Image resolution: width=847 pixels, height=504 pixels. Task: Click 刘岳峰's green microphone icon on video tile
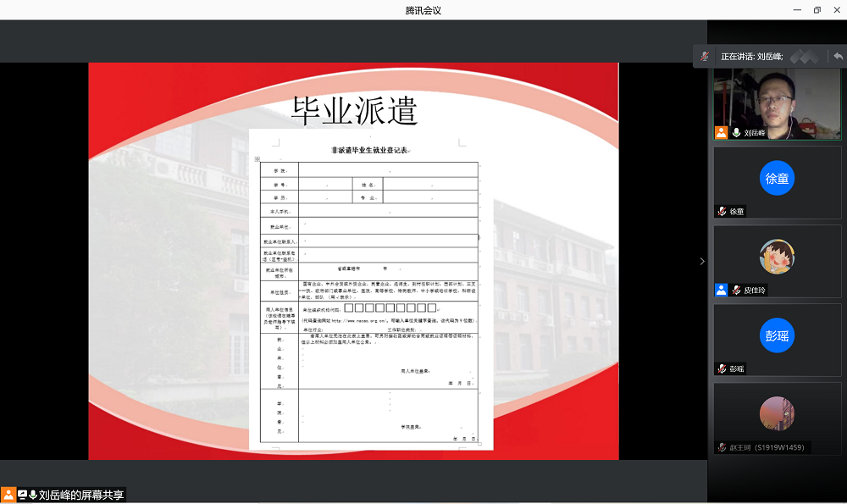pos(736,132)
